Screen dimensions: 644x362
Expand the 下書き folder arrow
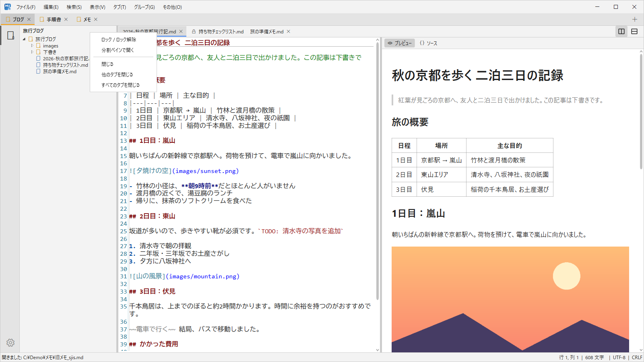32,52
